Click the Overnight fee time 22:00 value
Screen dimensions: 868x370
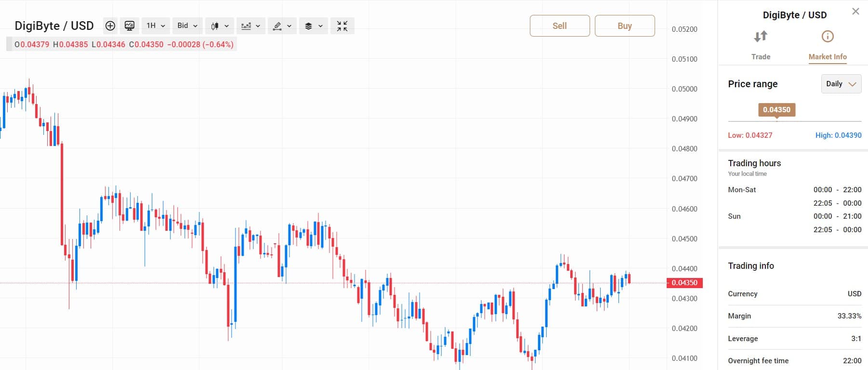(x=852, y=361)
